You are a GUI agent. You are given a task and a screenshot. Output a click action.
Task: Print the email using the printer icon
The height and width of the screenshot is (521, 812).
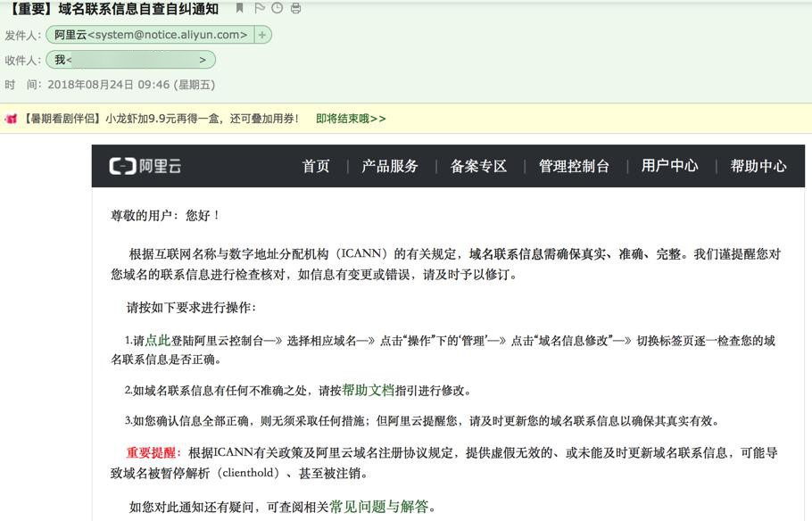(x=295, y=8)
